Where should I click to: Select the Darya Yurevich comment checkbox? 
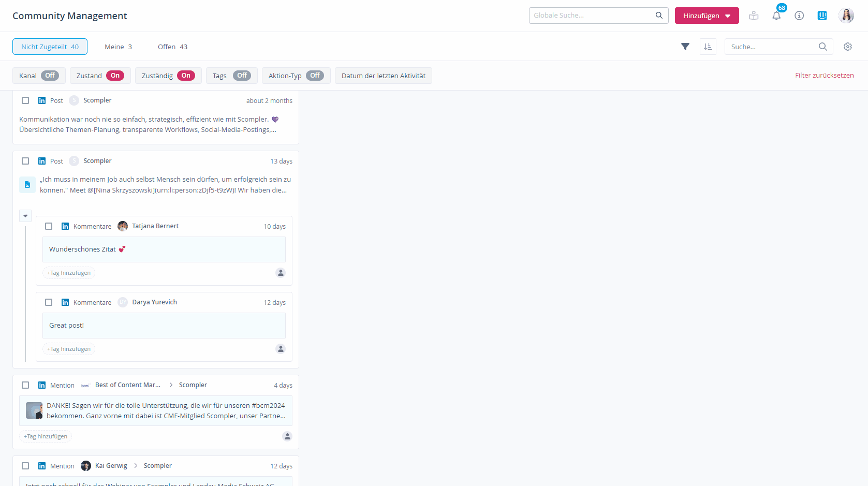49,302
